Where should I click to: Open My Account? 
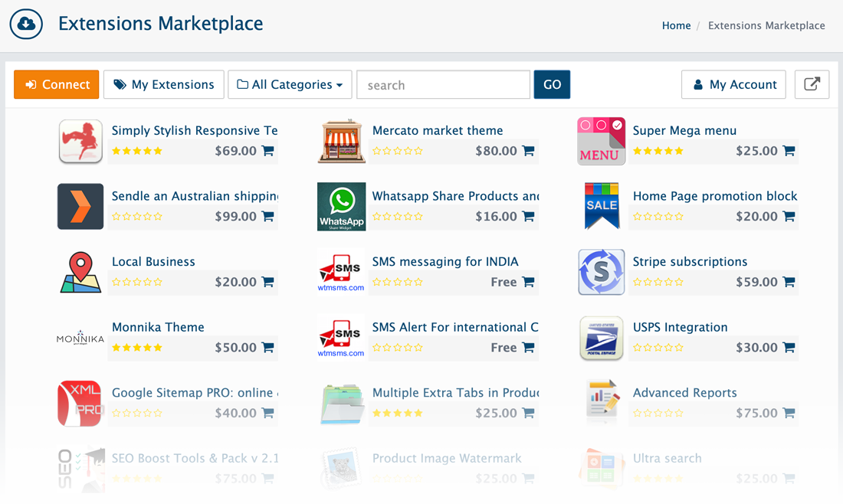734,84
